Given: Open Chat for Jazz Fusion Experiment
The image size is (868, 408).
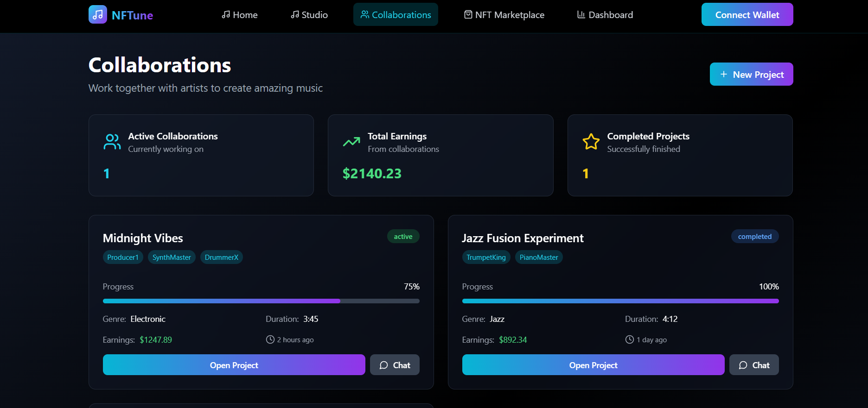Looking at the screenshot, I should click(x=754, y=365).
